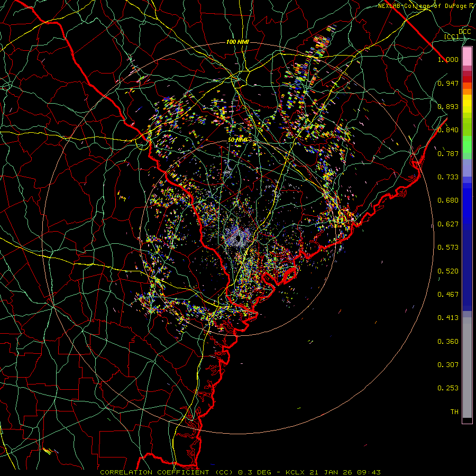The height and width of the screenshot is (476, 476).
Task: Pick the gray segment of color scale
Action: pyautogui.click(x=467, y=368)
